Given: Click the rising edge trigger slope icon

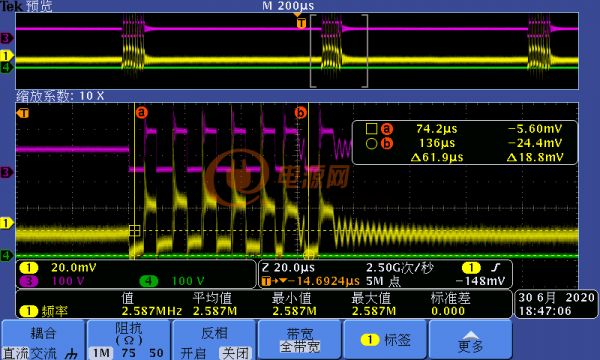Looking at the screenshot, I should (496, 267).
